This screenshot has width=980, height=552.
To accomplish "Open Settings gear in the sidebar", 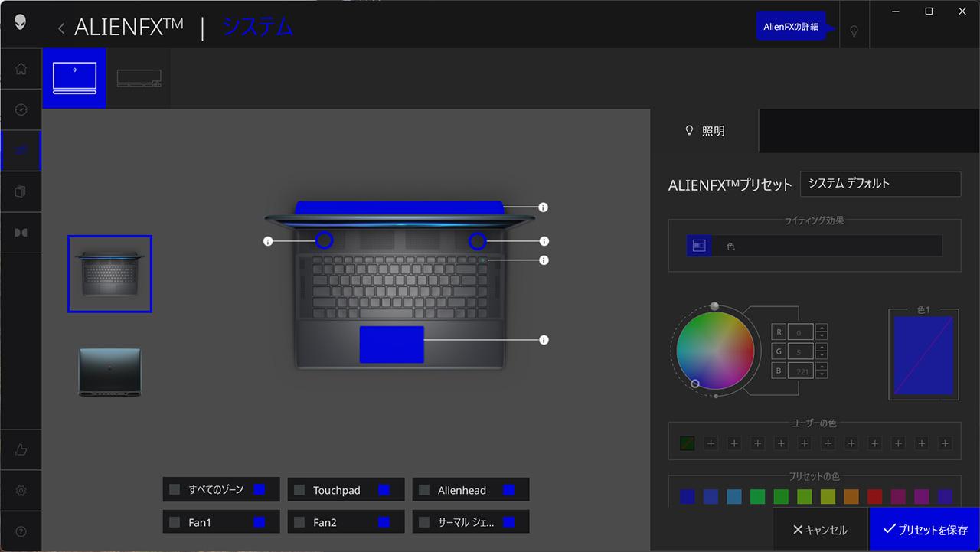I will pos(21,491).
